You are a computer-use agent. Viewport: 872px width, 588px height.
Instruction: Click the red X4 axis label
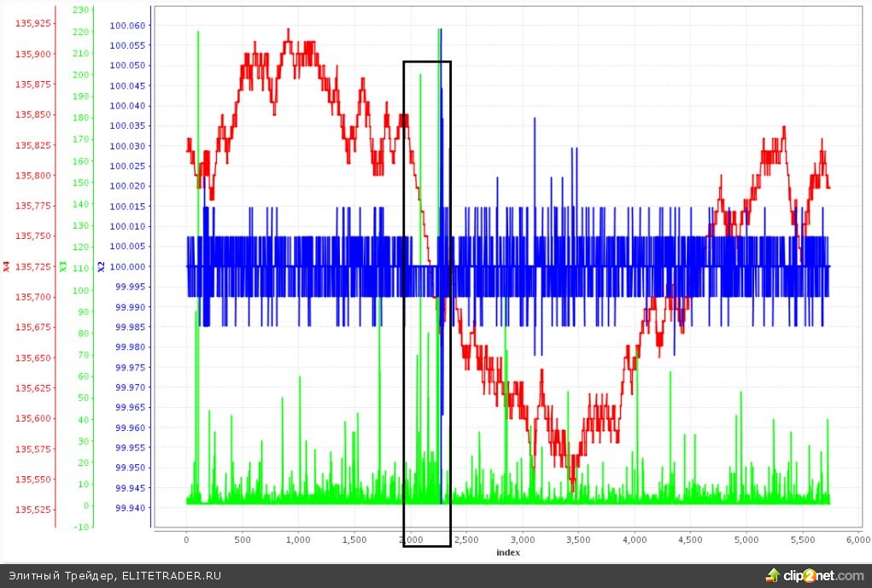[x=7, y=266]
